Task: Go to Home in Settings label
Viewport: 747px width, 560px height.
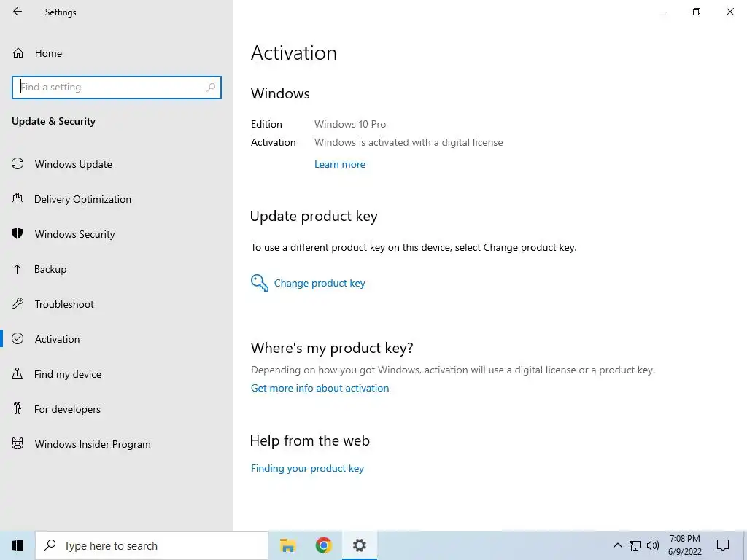Action: click(x=49, y=53)
